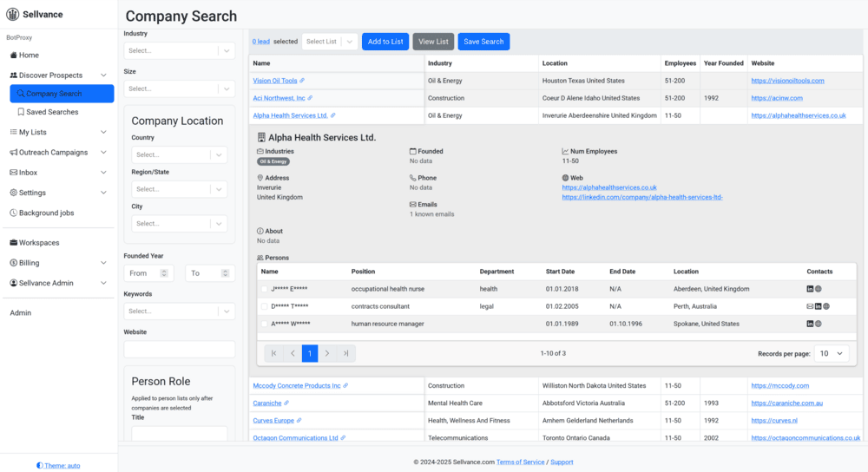Click the Person Role Title input

tap(180, 433)
